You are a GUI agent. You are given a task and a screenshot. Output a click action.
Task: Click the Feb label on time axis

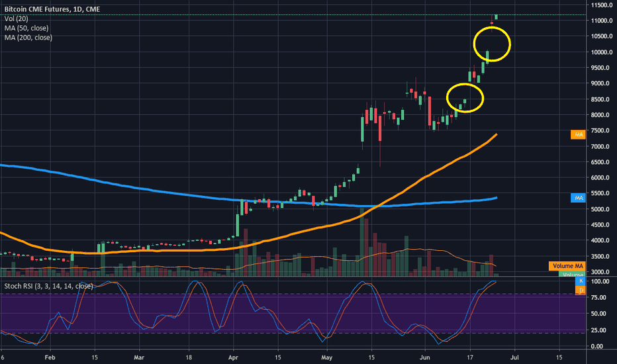[x=50, y=357]
